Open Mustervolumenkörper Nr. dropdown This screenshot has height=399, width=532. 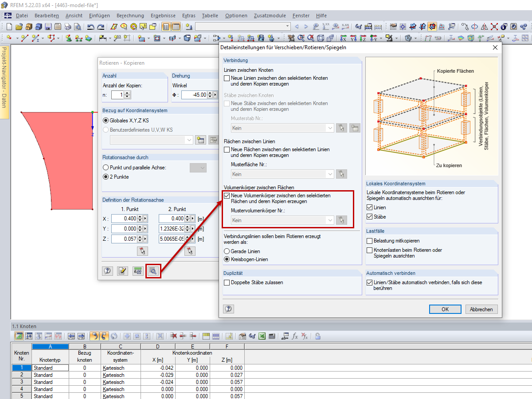[282, 220]
